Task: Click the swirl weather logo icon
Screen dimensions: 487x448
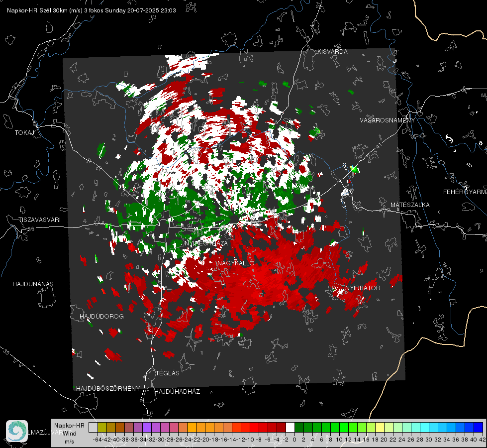Action: coord(17,431)
